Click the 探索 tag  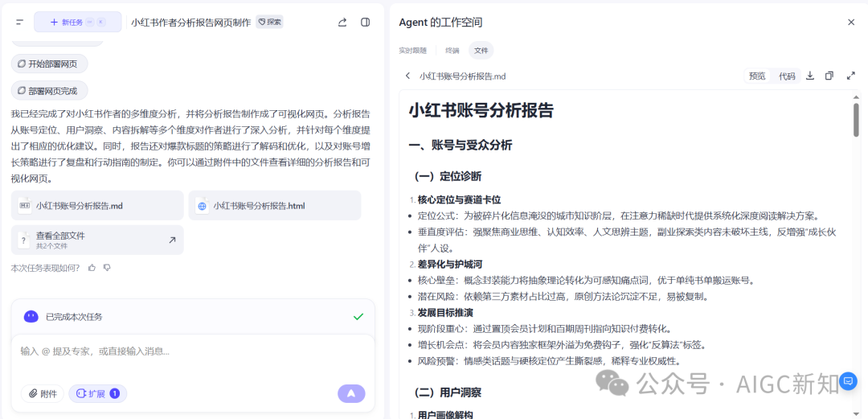[269, 23]
